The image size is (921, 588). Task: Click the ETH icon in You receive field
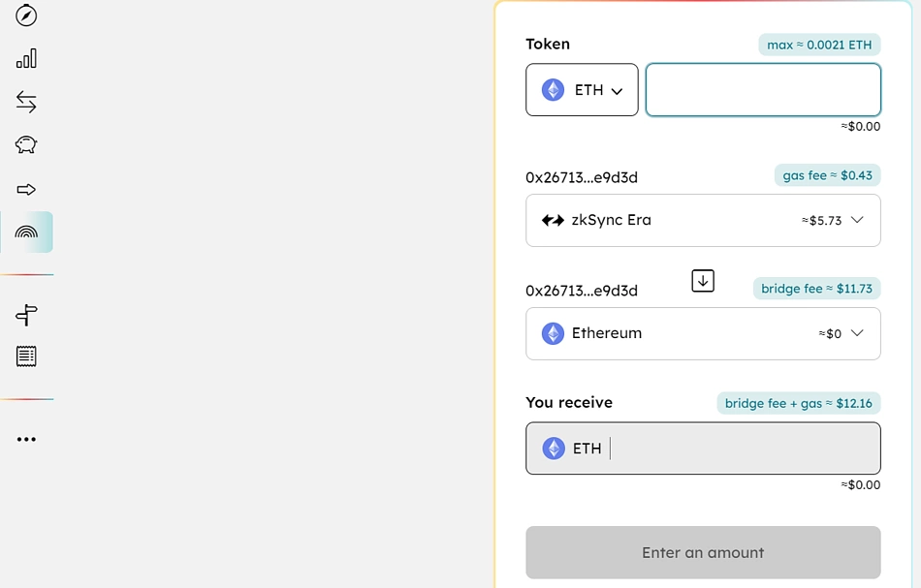click(554, 448)
